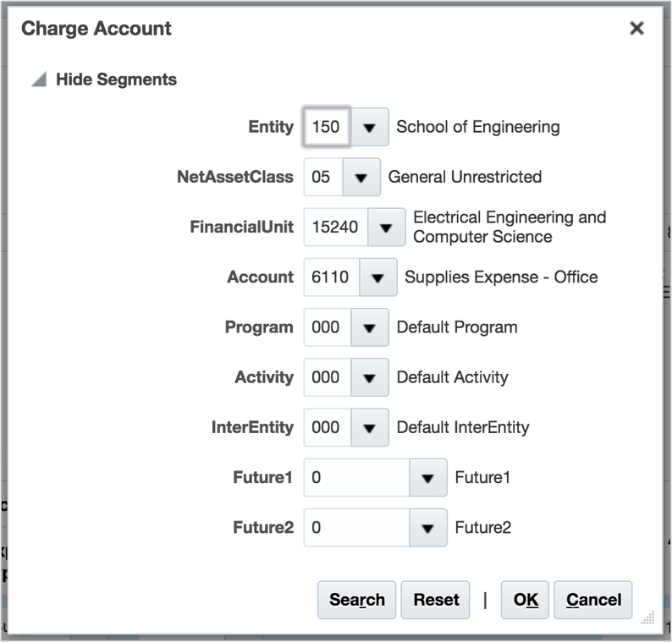This screenshot has width=672, height=642.
Task: Confirm with the OK button
Action: [x=525, y=600]
